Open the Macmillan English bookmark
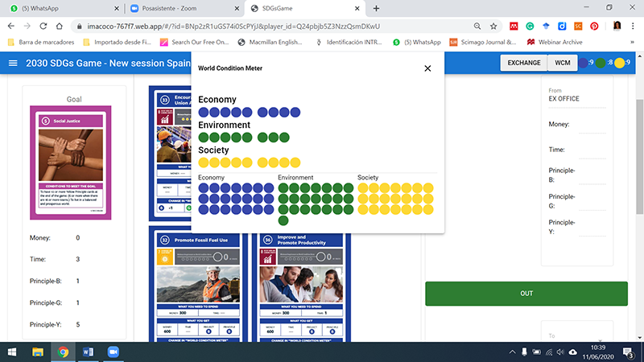This screenshot has height=362, width=644. (x=270, y=43)
